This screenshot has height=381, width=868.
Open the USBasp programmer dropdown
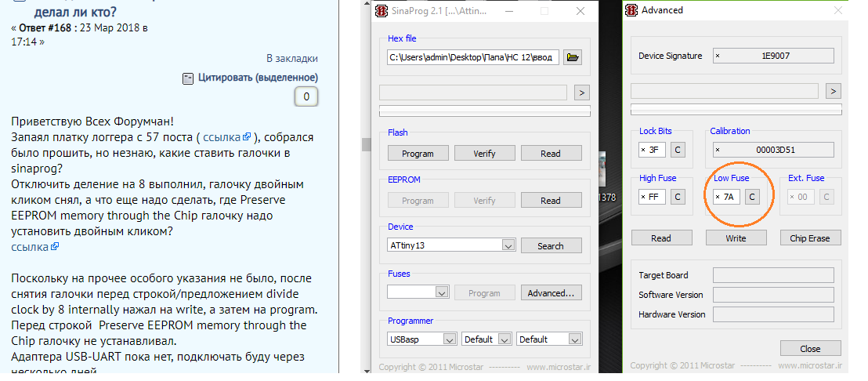(449, 339)
